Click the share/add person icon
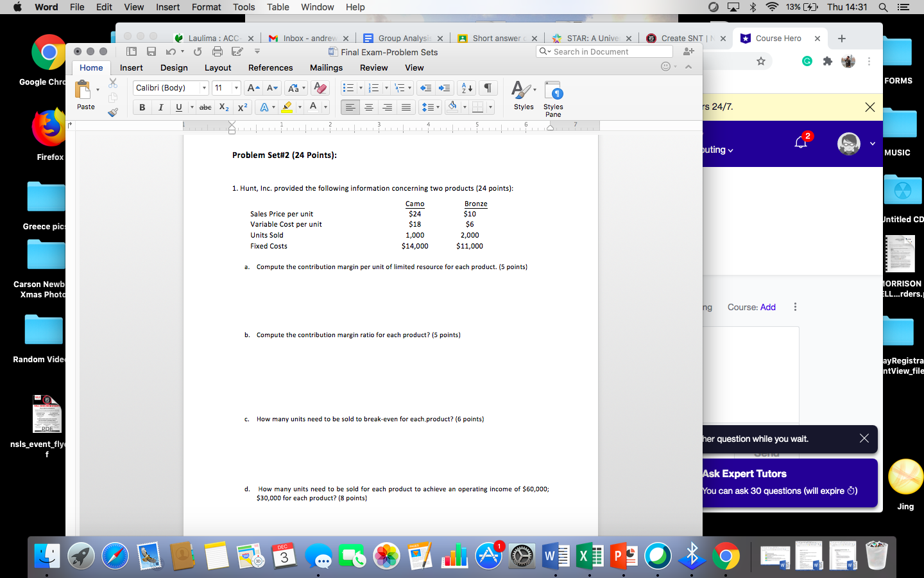Viewport: 924px width, 578px height. click(689, 51)
